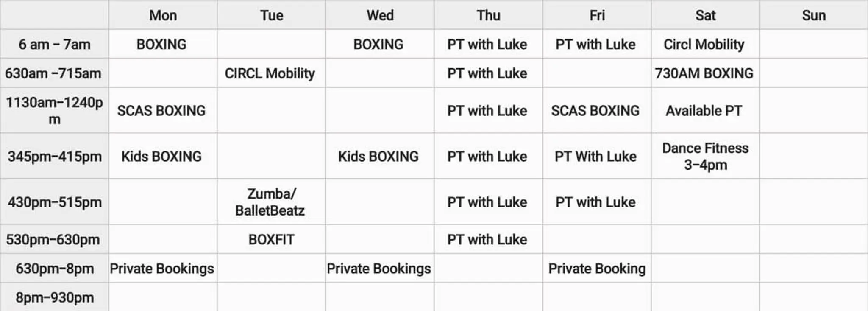Select Tuesday's CIRCL Mobility cell
Image resolution: width=868 pixels, height=311 pixels.
[270, 73]
